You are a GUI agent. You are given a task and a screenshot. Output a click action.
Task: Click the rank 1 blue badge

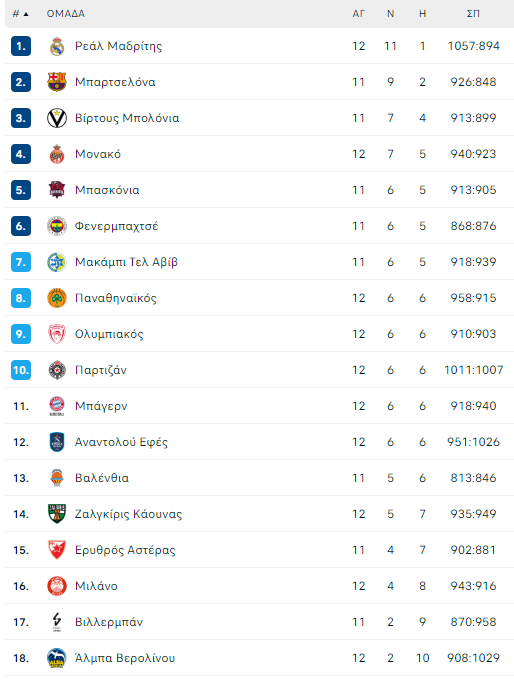(x=21, y=46)
